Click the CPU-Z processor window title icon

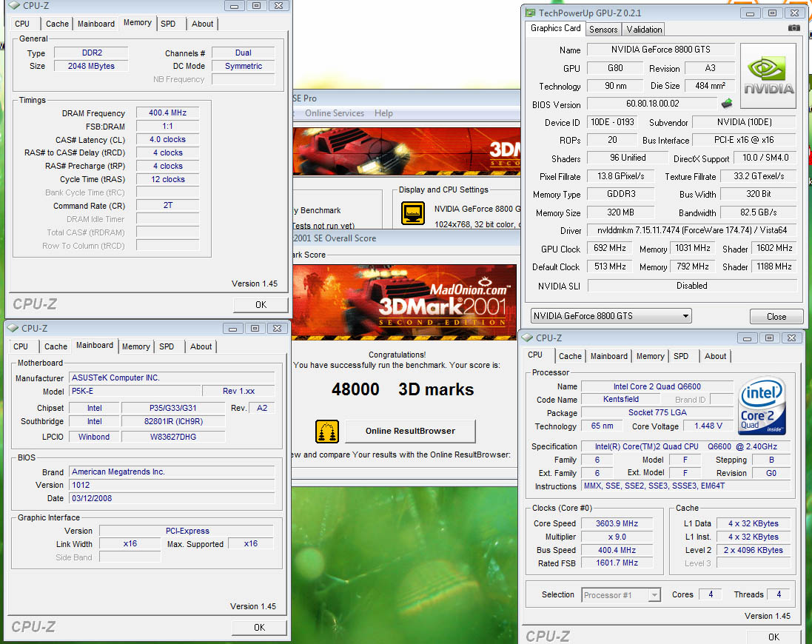[x=527, y=338]
